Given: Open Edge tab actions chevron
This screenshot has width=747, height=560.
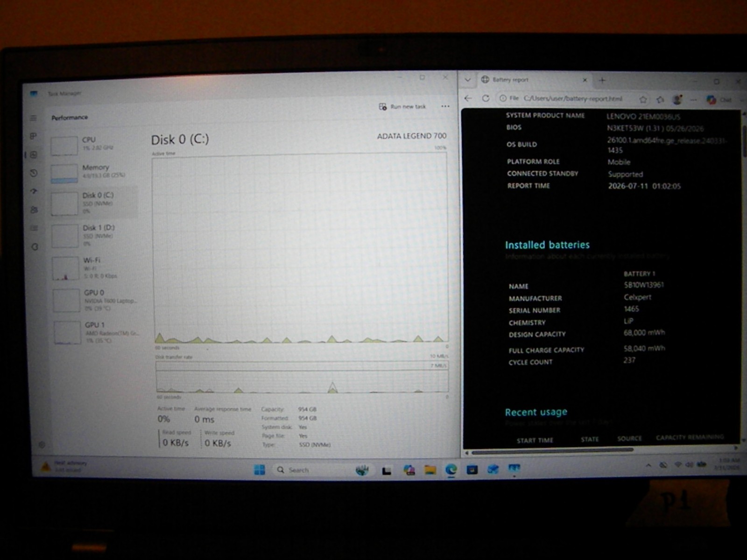Looking at the screenshot, I should tap(467, 80).
